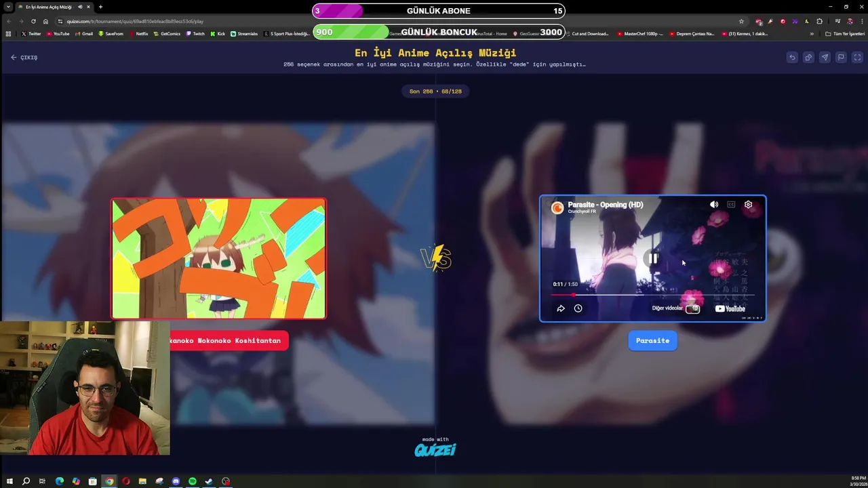
Task: Open the MasterChef 1080p bookmark
Action: click(640, 33)
